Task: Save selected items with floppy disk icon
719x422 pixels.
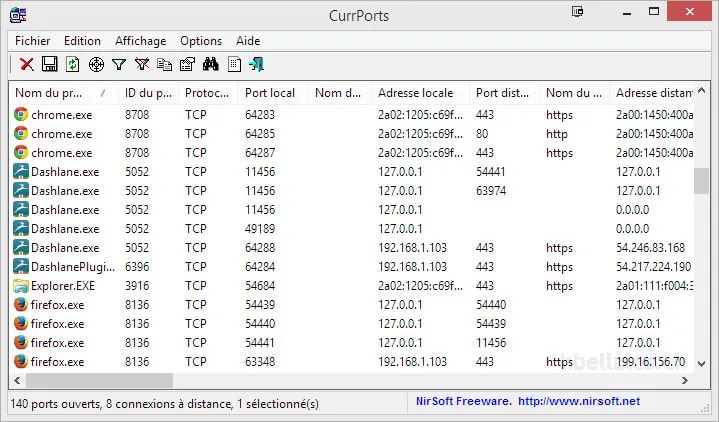Action: pyautogui.click(x=50, y=64)
